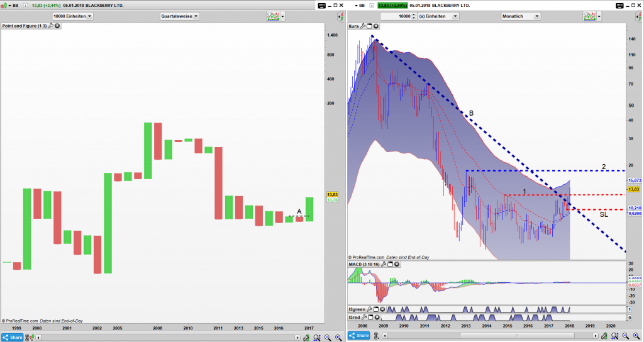Image resolution: width=644 pixels, height=342 pixels.
Task: Click right chart scrollbar right arrow
Action: 596,336
